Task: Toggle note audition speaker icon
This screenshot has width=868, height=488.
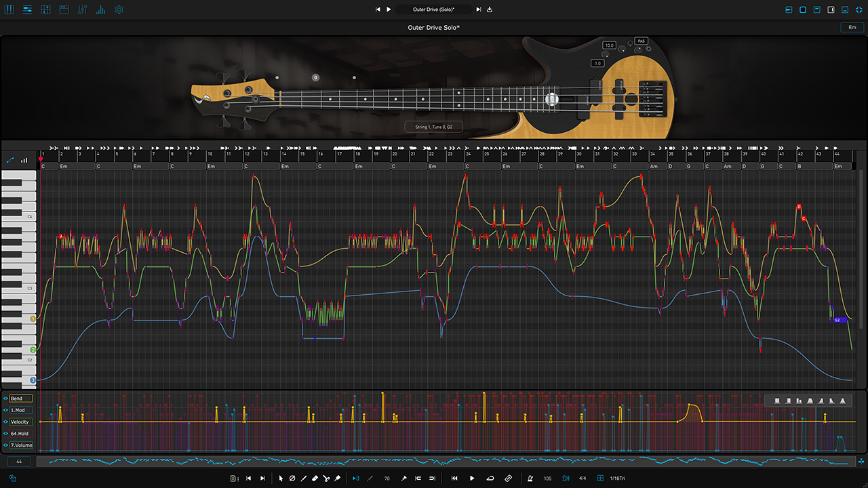Action: 356,479
